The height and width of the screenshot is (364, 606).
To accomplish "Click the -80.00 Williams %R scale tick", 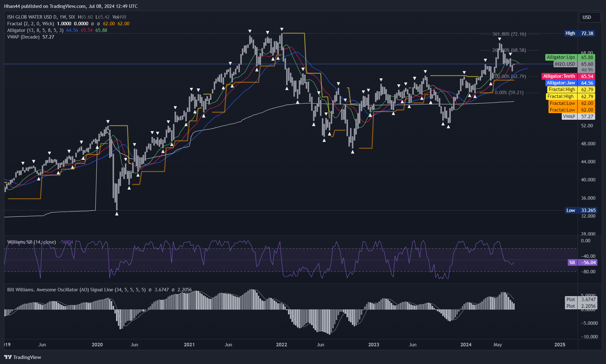I will 588,272.
